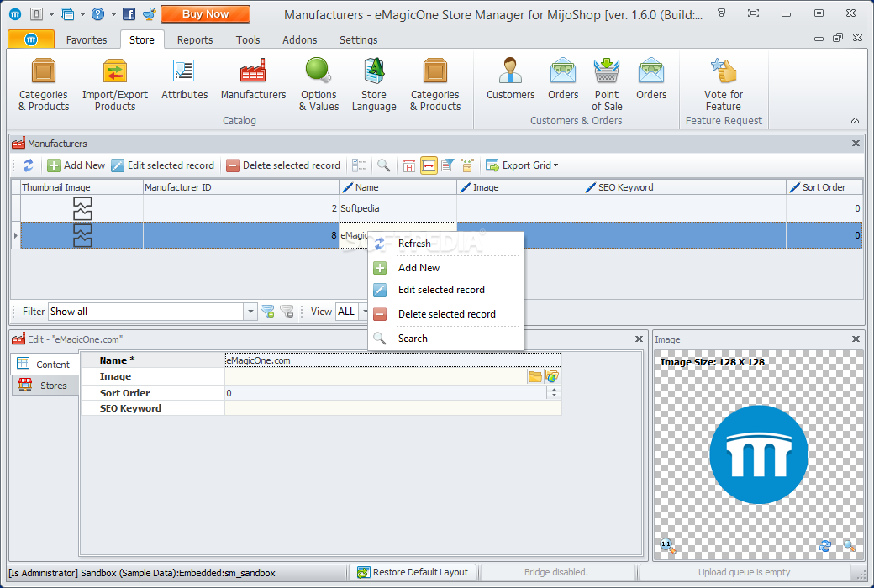Switch to the Addons ribbon tab
The image size is (874, 588).
tap(299, 40)
